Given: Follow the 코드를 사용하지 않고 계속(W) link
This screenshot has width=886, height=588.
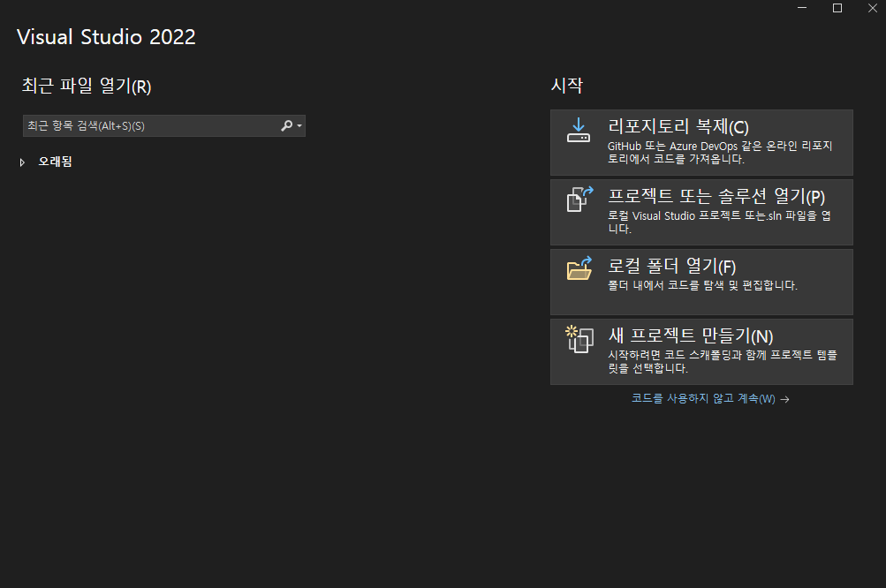Looking at the screenshot, I should (703, 399).
